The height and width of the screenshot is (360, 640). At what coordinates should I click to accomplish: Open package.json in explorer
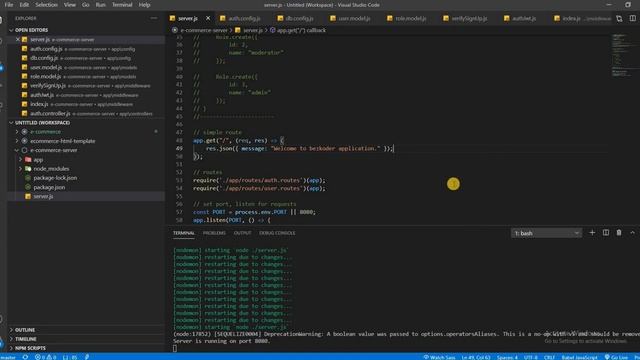(x=49, y=187)
